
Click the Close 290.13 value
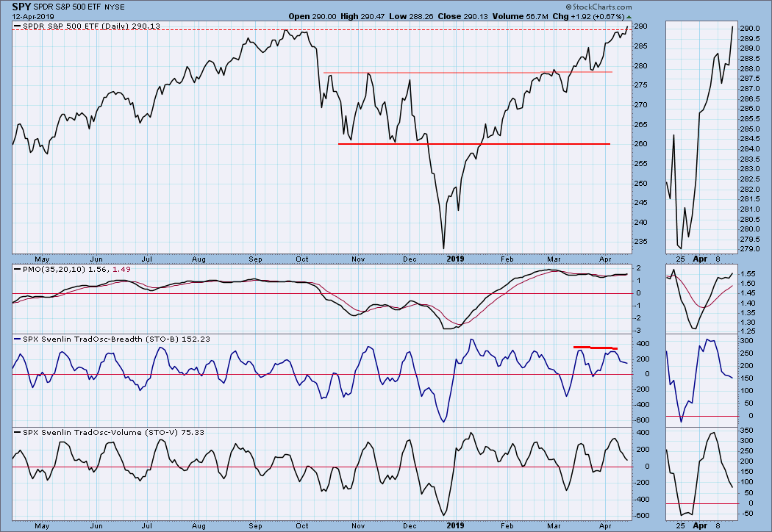point(462,16)
